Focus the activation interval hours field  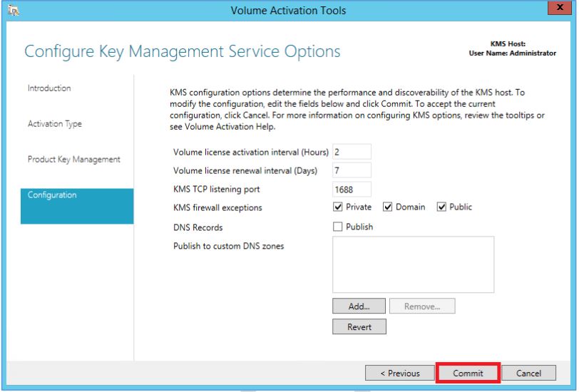352,152
